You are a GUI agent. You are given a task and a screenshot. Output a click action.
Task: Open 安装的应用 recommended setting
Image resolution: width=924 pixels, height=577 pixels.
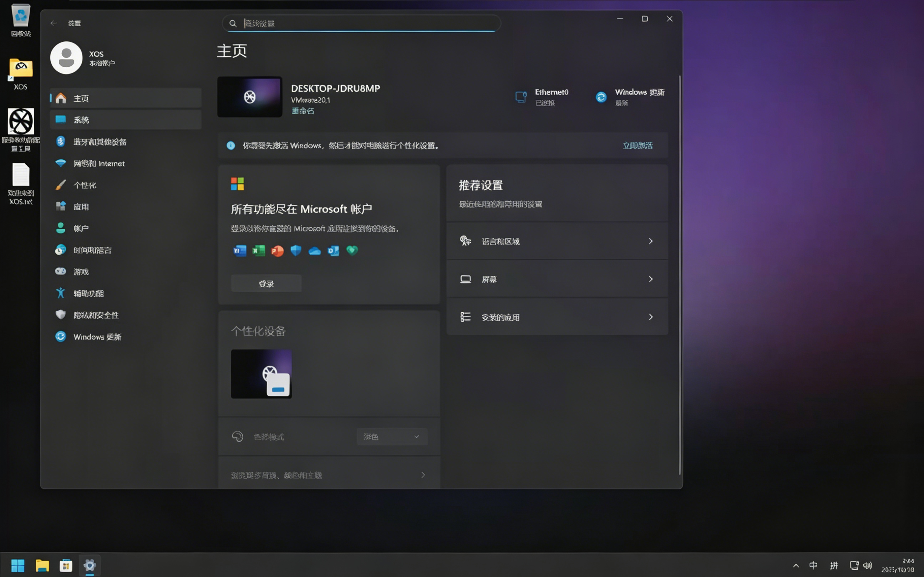[557, 317]
